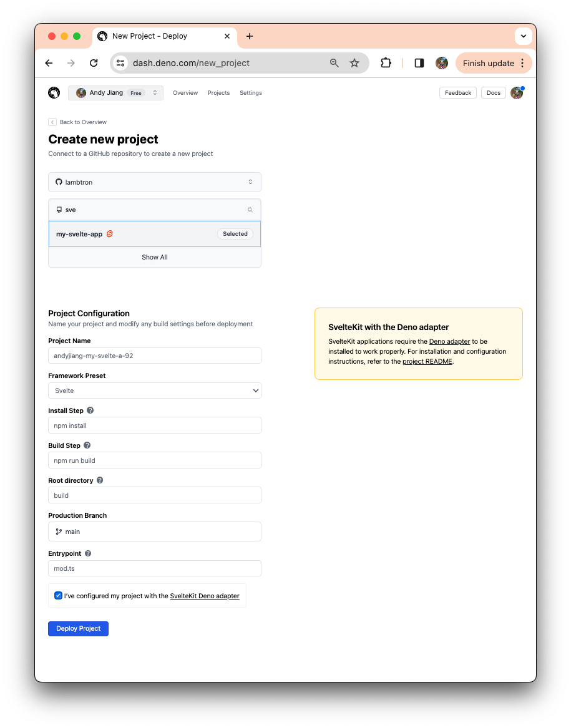571x728 pixels.
Task: Click the Install Step help question icon
Action: [90, 410]
